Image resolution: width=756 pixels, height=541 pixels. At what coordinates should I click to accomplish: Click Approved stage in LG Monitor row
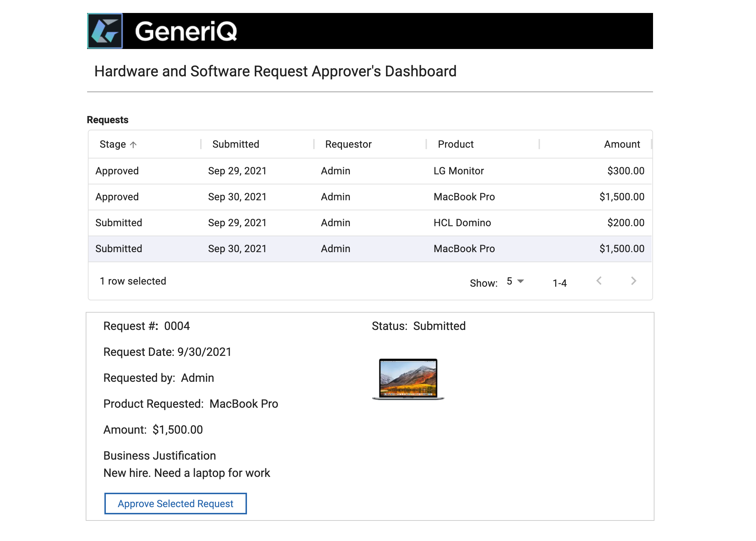(117, 171)
